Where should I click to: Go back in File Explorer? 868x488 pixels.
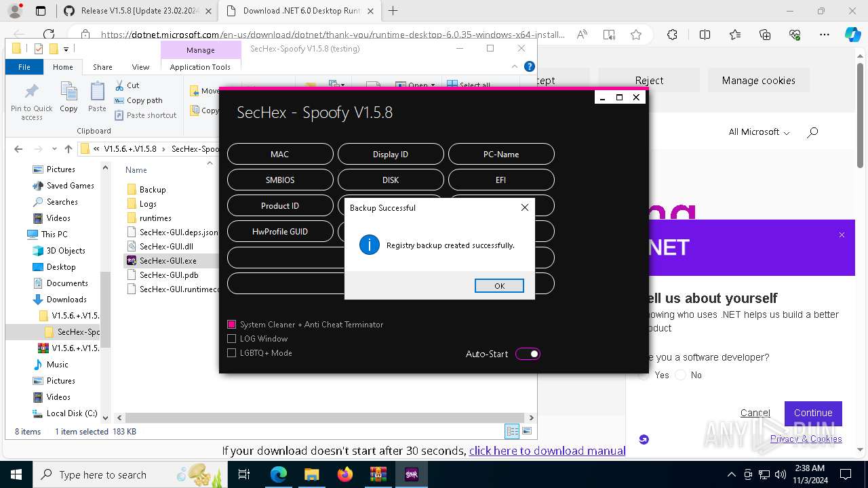click(x=18, y=149)
